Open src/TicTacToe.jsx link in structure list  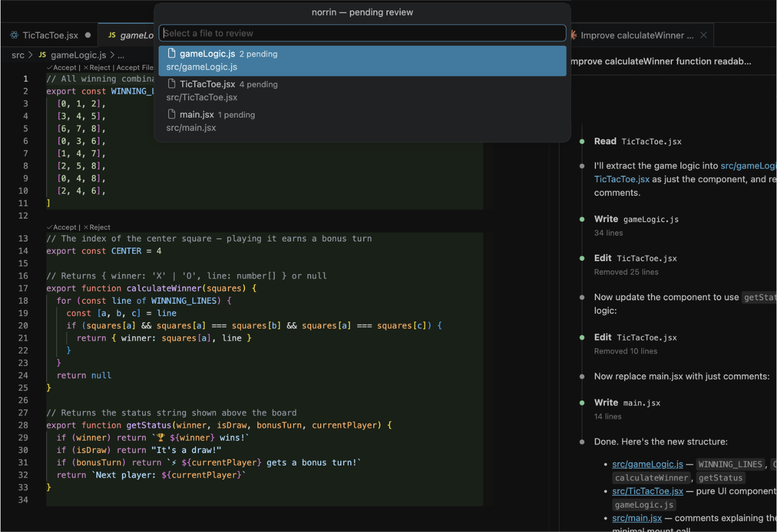[647, 491]
